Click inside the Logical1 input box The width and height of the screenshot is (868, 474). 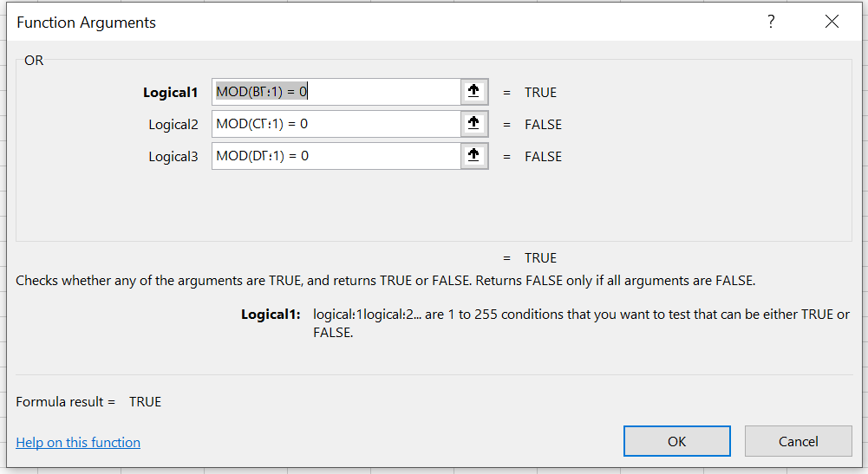[336, 92]
